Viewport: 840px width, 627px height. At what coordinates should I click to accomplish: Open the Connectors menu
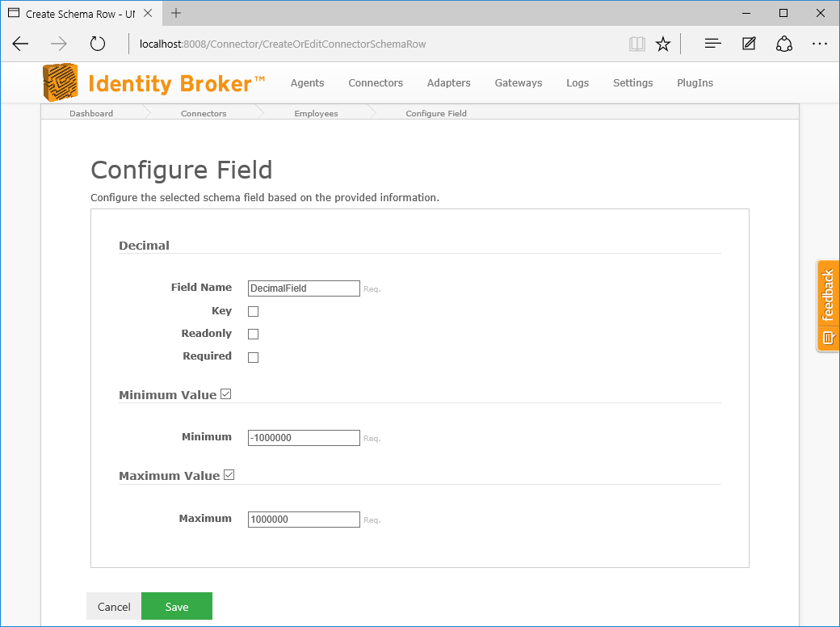pyautogui.click(x=375, y=82)
